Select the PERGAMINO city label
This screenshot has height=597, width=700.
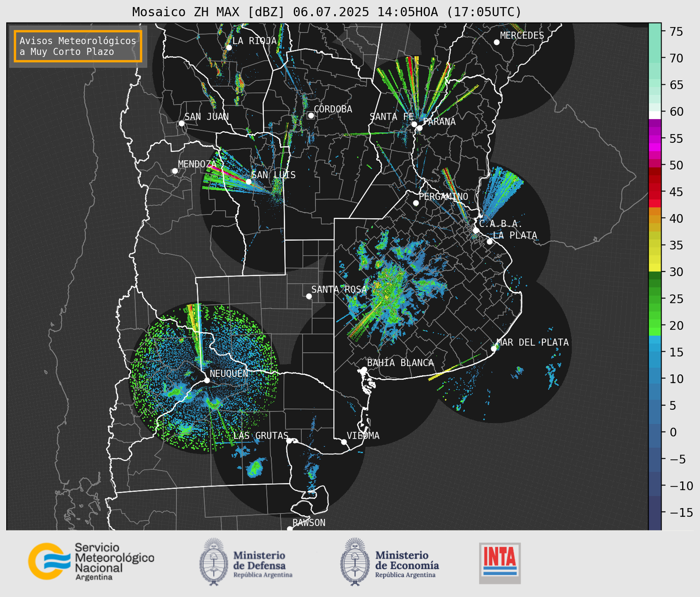pyautogui.click(x=444, y=196)
